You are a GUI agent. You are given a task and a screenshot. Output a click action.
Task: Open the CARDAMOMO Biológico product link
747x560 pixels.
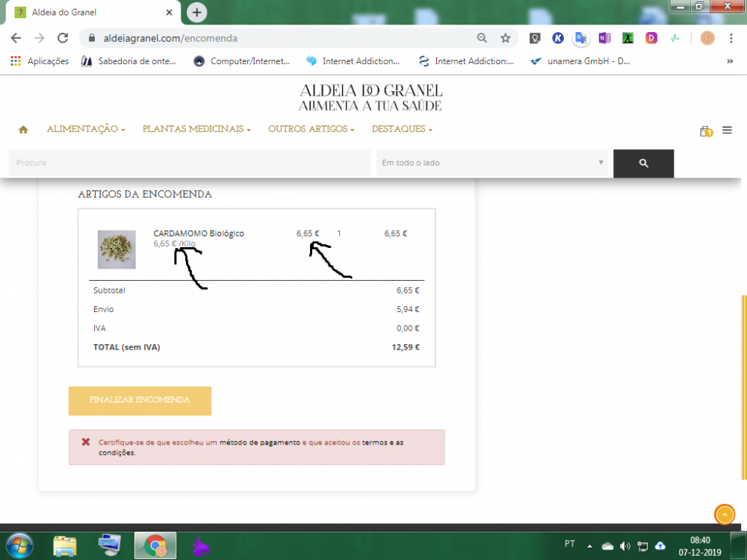[x=198, y=233]
